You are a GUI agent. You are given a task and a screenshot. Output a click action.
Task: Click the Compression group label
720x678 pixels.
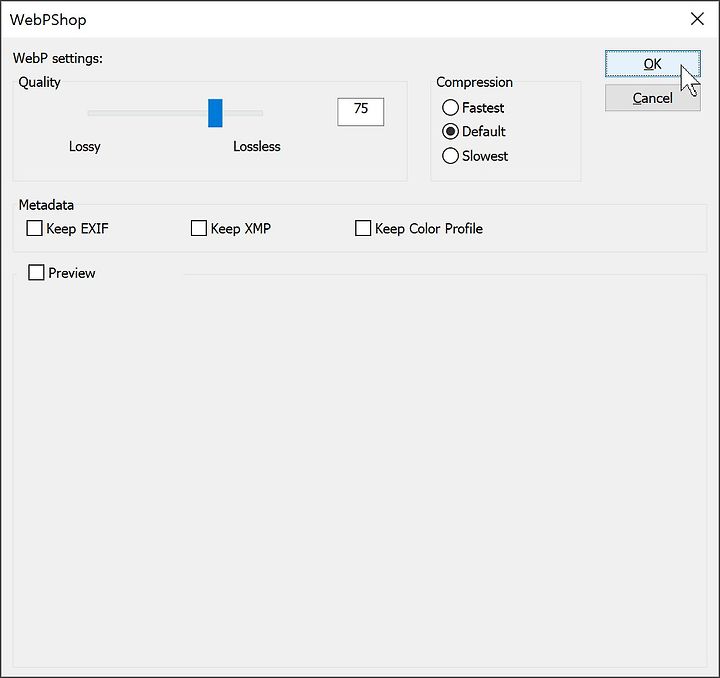474,82
